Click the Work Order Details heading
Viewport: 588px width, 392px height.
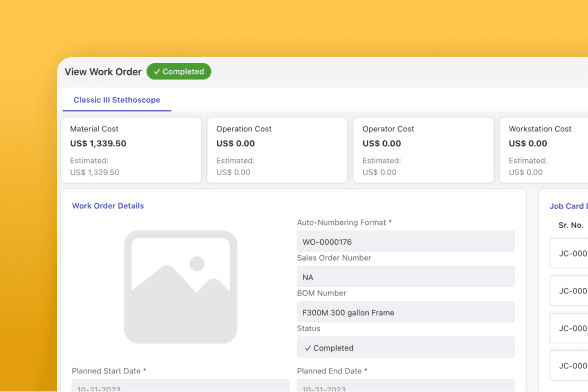(108, 206)
